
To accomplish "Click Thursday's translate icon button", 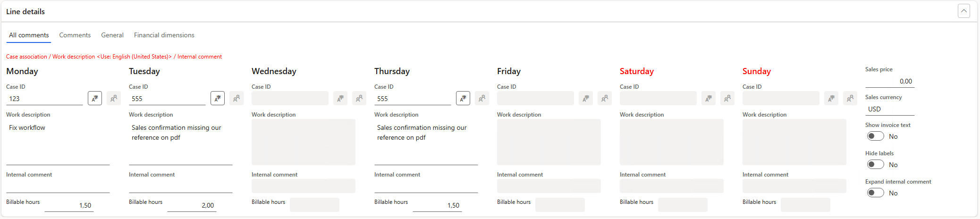I will point(463,98).
